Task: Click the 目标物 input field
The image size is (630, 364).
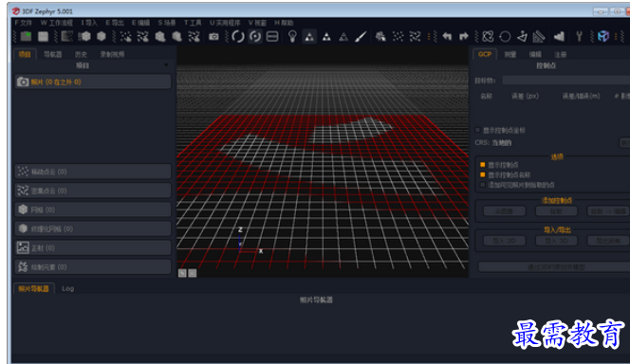Action: click(x=565, y=81)
